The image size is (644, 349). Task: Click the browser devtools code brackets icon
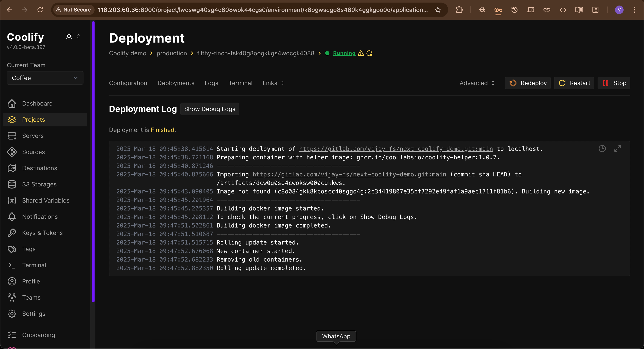point(563,10)
